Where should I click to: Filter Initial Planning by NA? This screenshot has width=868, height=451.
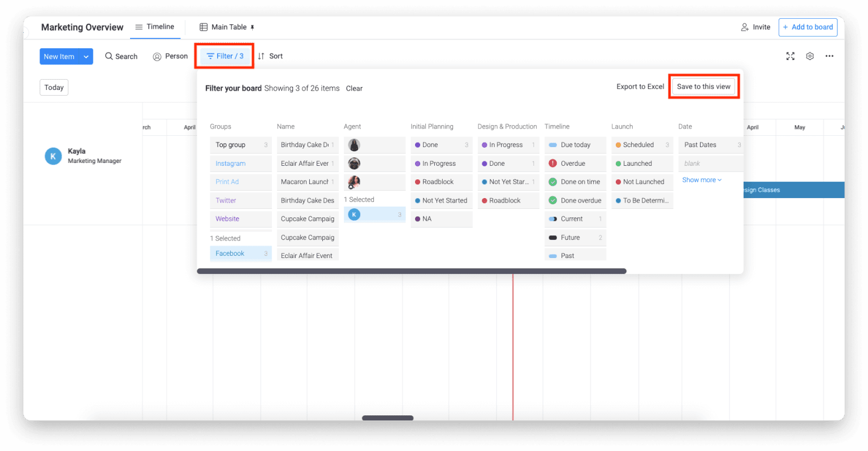[441, 219]
